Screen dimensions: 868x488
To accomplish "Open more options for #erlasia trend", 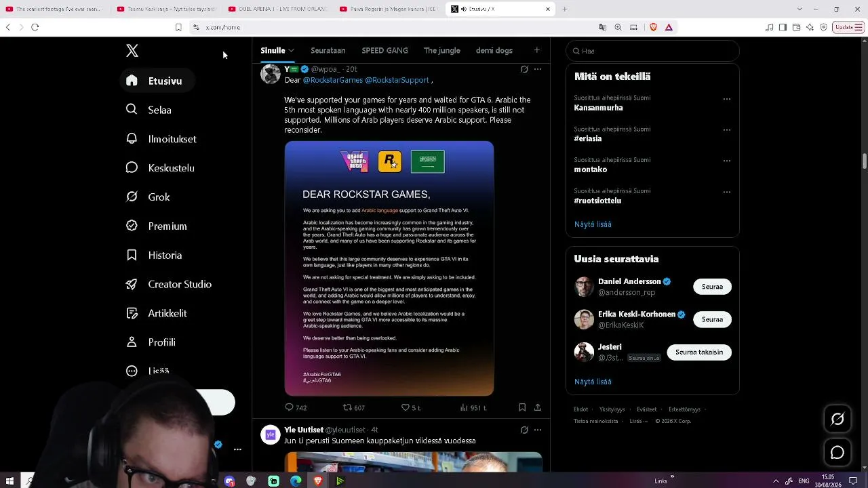I will [726, 130].
